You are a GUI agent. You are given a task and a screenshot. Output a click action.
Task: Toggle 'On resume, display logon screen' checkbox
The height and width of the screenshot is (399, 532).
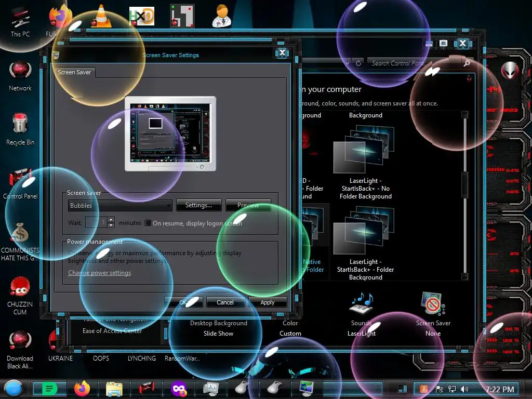coord(148,223)
